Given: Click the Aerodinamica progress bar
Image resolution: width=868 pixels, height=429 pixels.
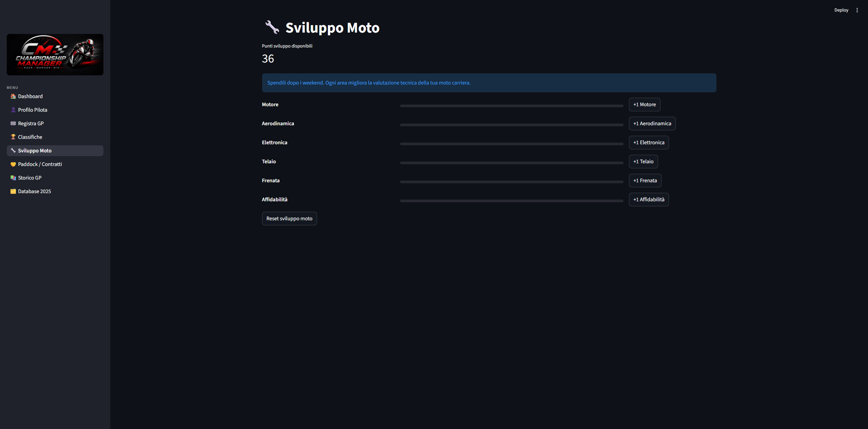Looking at the screenshot, I should 512,125.
